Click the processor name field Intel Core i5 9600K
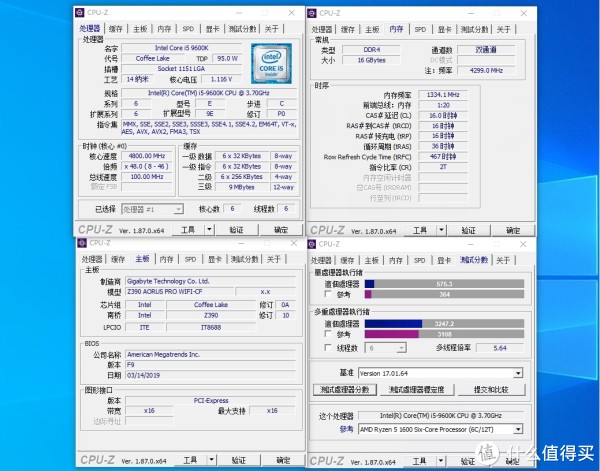 click(181, 48)
